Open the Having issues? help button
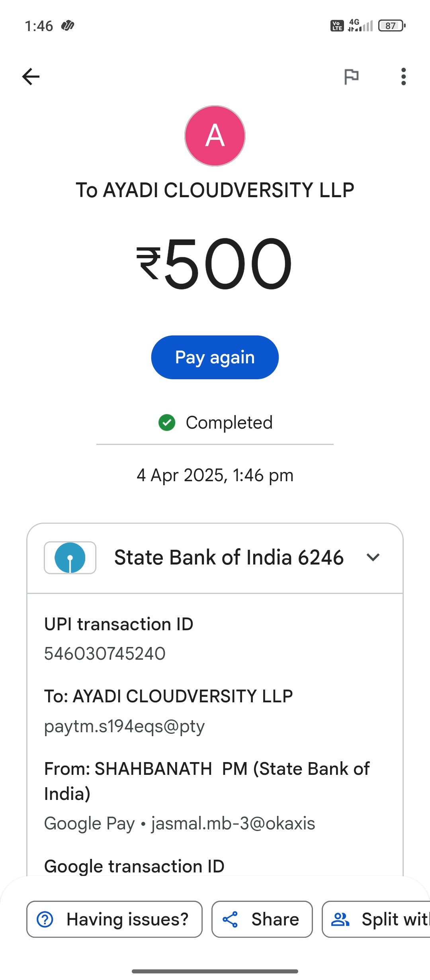The width and height of the screenshot is (430, 980). click(114, 919)
